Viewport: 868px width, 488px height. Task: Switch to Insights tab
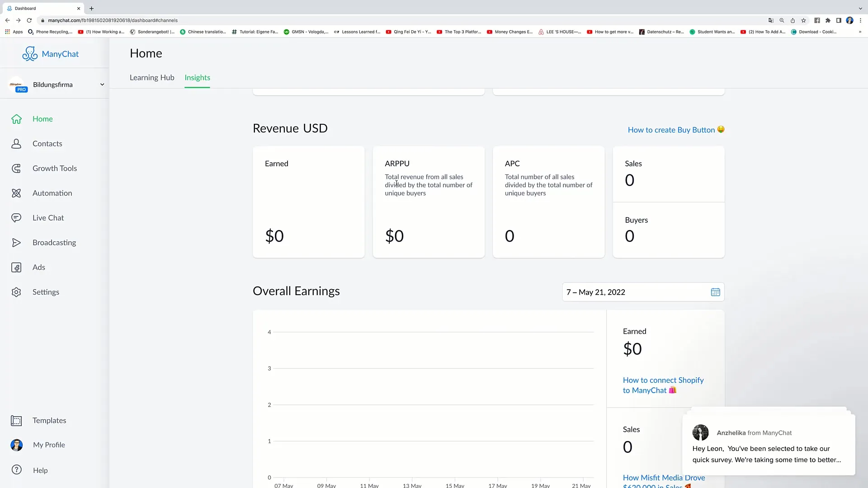pyautogui.click(x=197, y=77)
